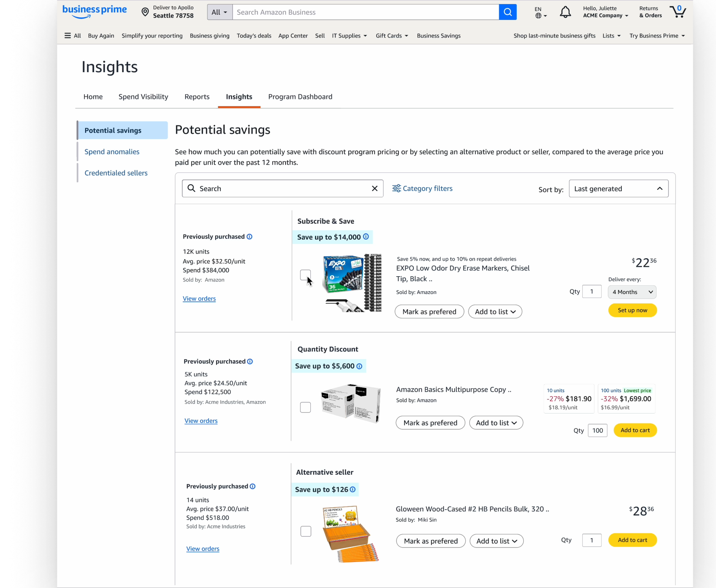
Task: Expand the IT Supplies menu
Action: pos(350,36)
